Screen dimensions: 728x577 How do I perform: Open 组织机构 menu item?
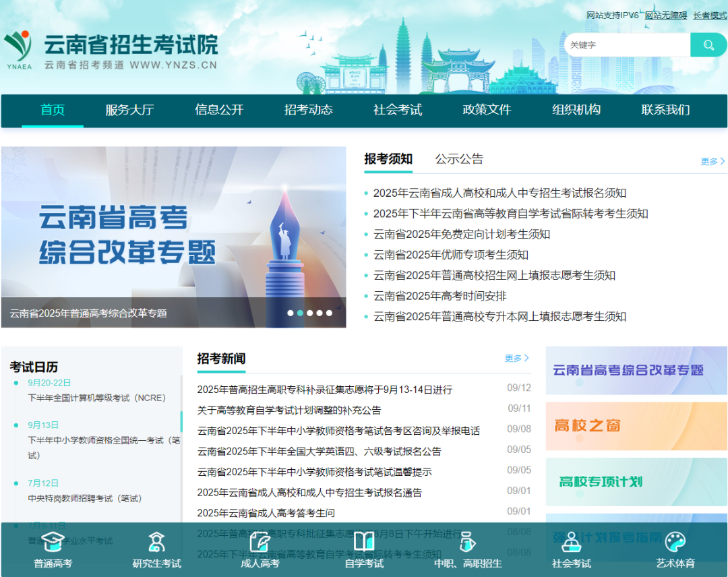pyautogui.click(x=576, y=110)
